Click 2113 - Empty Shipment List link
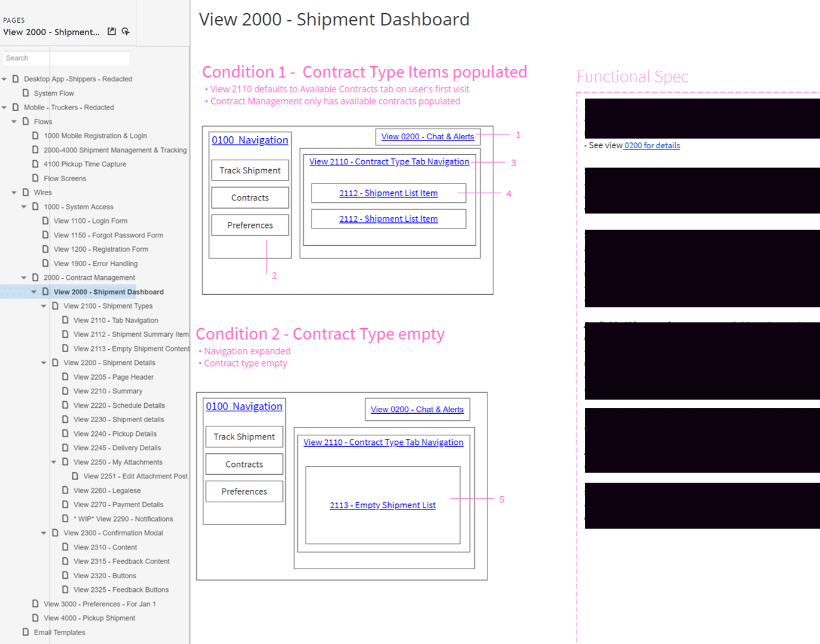This screenshot has height=644, width=820. tap(383, 505)
